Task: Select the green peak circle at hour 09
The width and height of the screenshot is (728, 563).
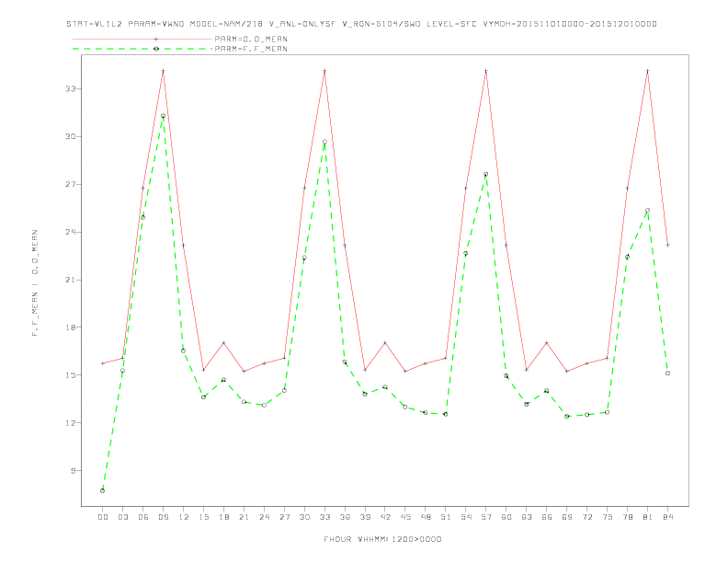Action: point(163,116)
